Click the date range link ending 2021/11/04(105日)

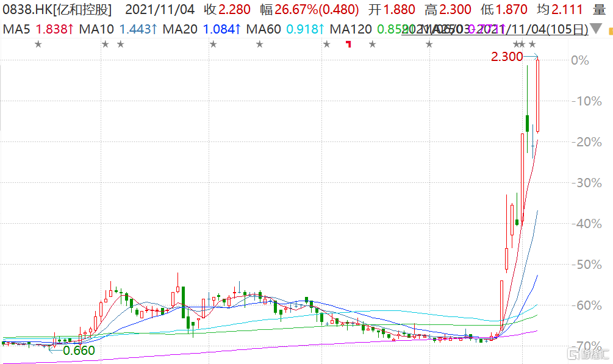495,29
